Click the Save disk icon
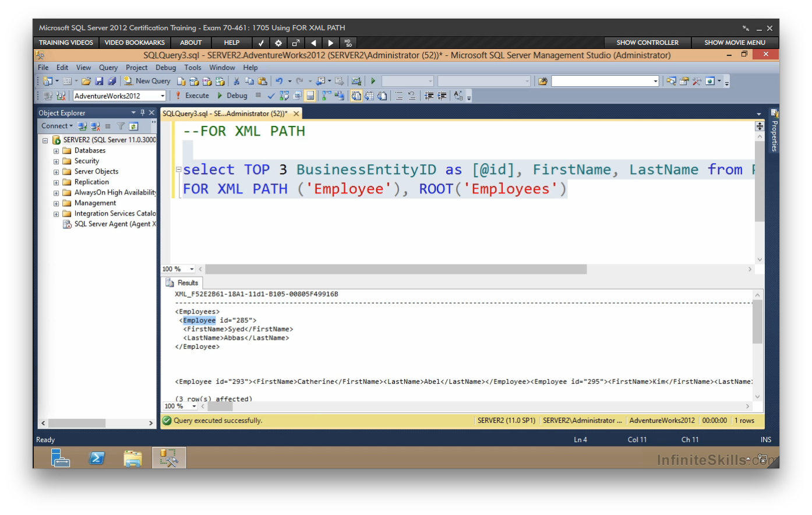This screenshot has height=515, width=812. [100, 81]
